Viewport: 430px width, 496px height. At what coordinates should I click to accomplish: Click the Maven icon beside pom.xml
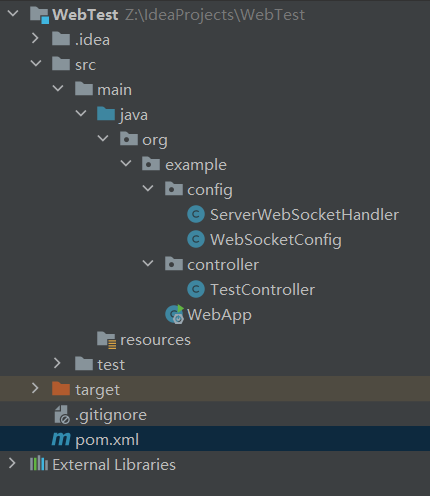click(x=61, y=439)
